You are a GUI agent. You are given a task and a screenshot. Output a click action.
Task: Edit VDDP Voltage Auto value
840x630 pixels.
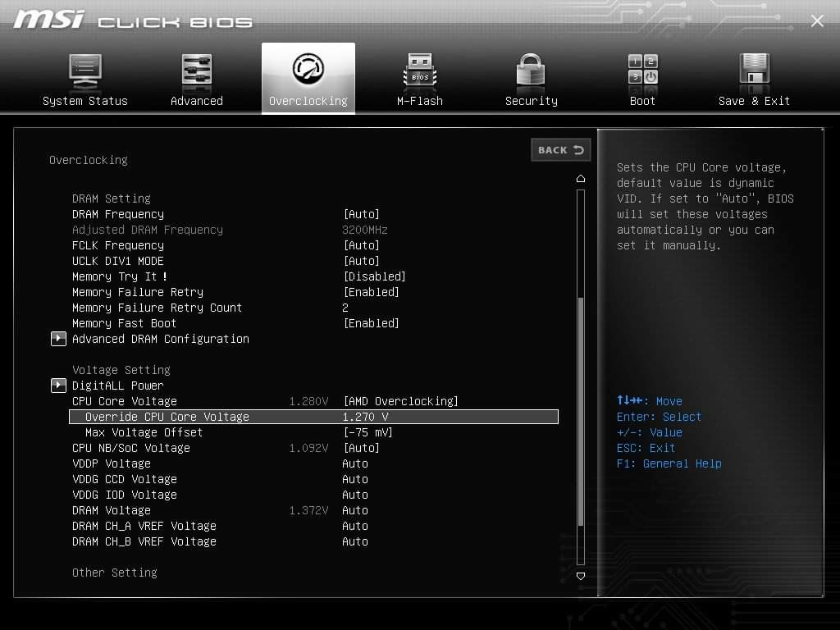[355, 463]
